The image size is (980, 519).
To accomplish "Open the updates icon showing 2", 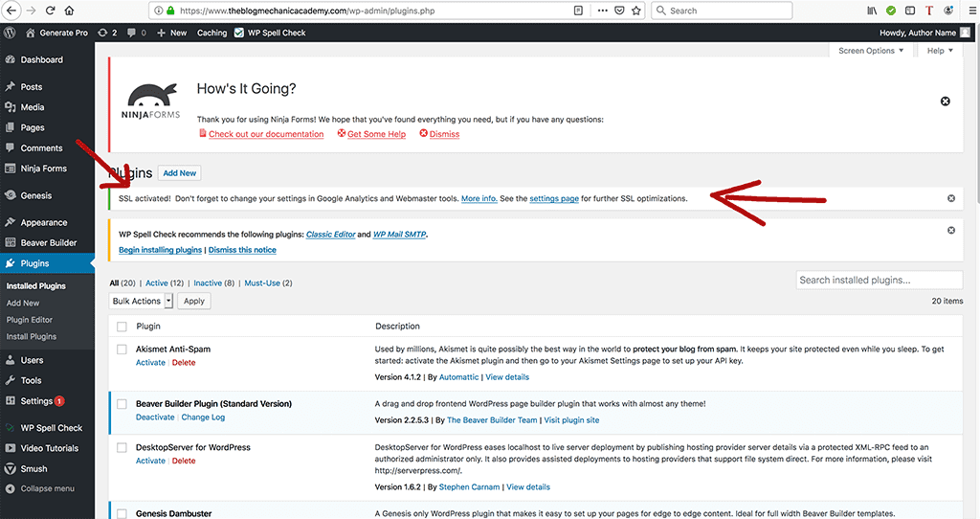I will pyautogui.click(x=107, y=33).
